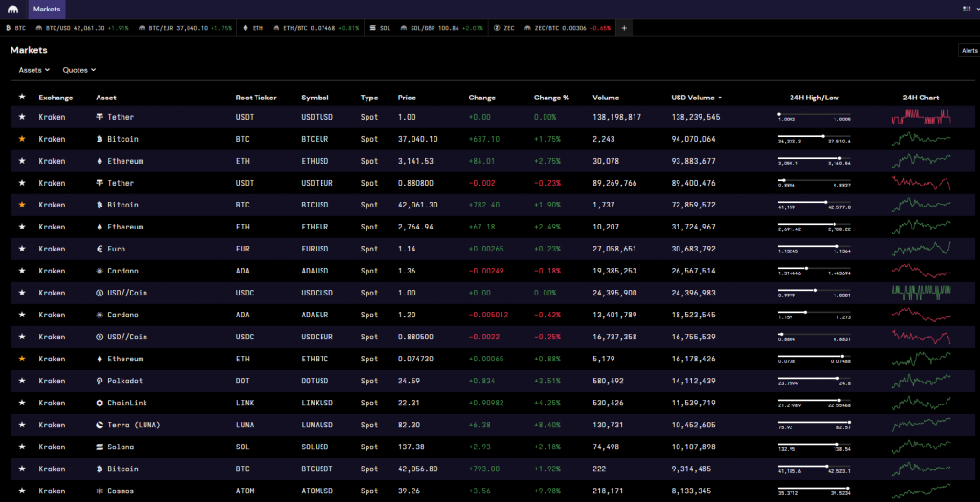Click the 24H High/Low bar for LUNAUSD
The height and width of the screenshot is (502, 980).
point(813,423)
